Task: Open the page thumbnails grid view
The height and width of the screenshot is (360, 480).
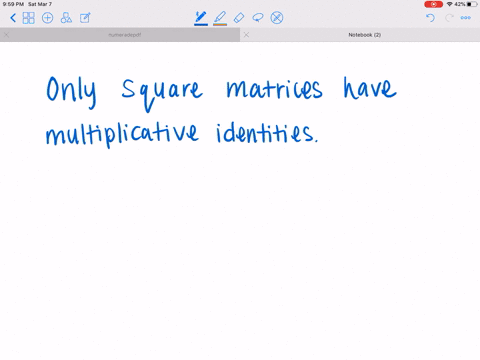Action: (x=28, y=18)
